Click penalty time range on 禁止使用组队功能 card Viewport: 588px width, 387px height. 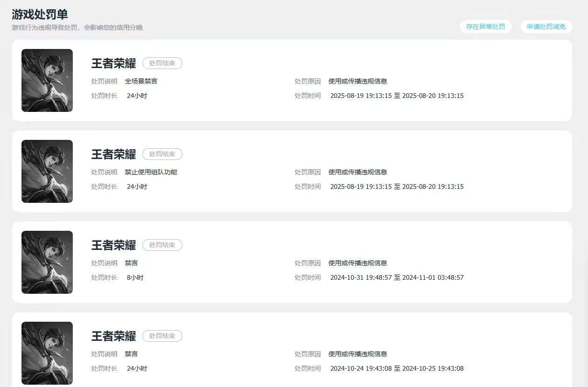[x=397, y=187]
